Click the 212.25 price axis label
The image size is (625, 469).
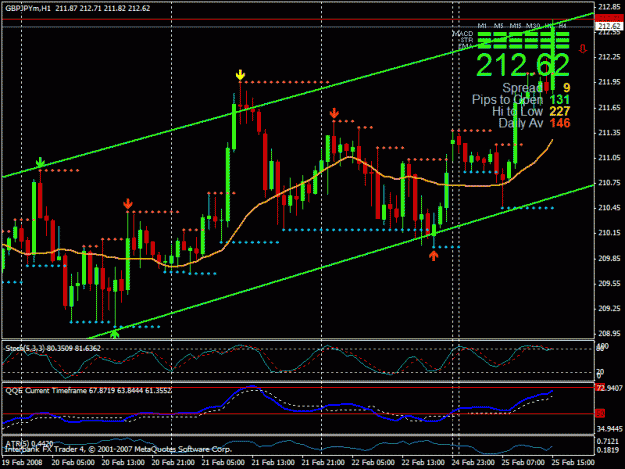(609, 57)
